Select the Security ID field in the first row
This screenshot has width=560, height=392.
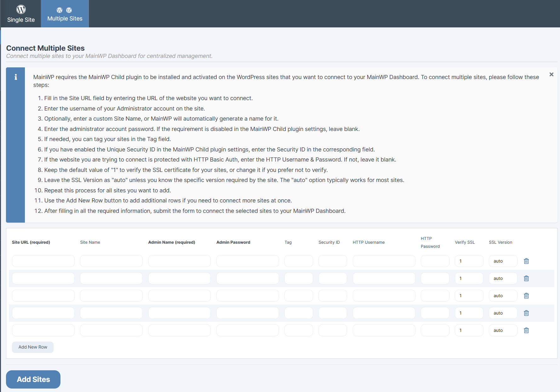point(333,261)
